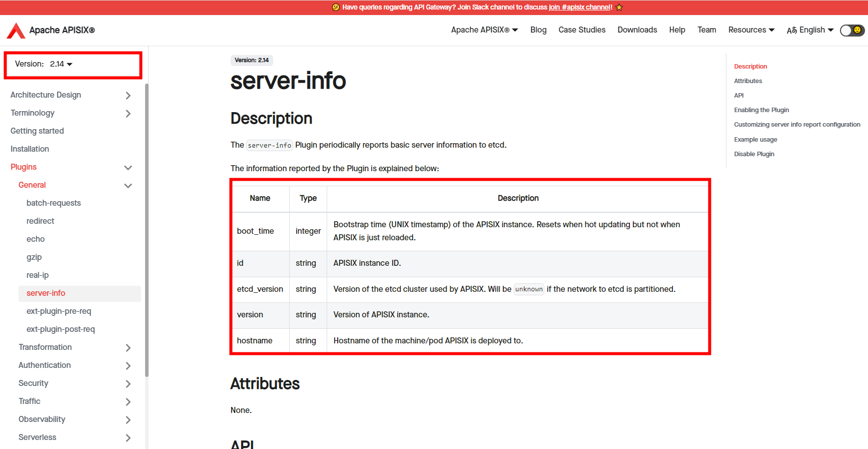868x449 pixels.
Task: Expand the Observability category chevron
Action: [x=128, y=419]
